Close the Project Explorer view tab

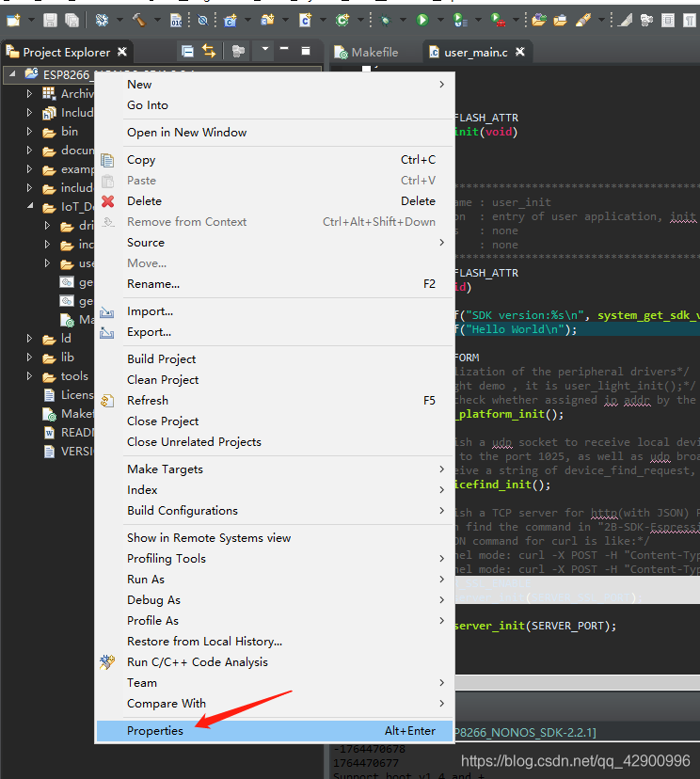[x=121, y=52]
